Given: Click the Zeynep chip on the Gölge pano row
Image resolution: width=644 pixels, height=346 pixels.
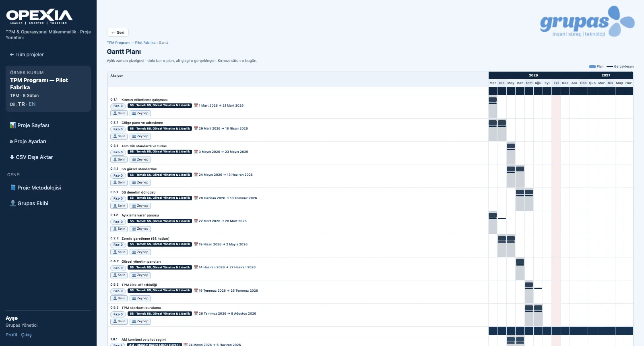Looking at the screenshot, I should pyautogui.click(x=140, y=136).
